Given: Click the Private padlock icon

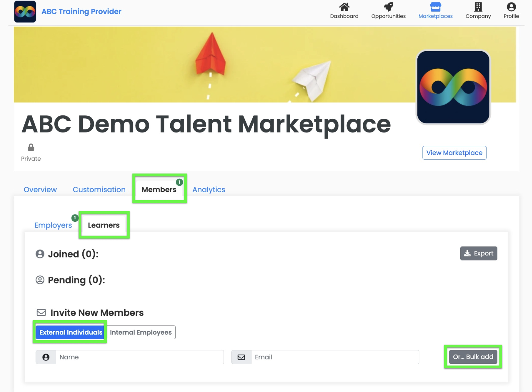Looking at the screenshot, I should pyautogui.click(x=31, y=147).
